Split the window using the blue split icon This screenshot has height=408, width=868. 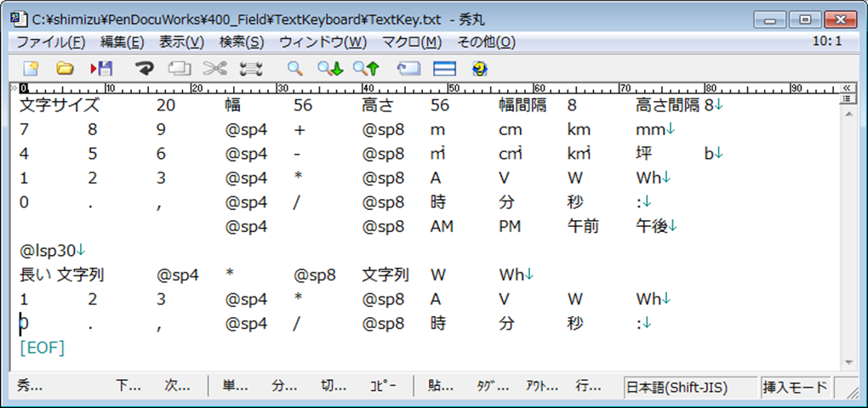pos(444,69)
